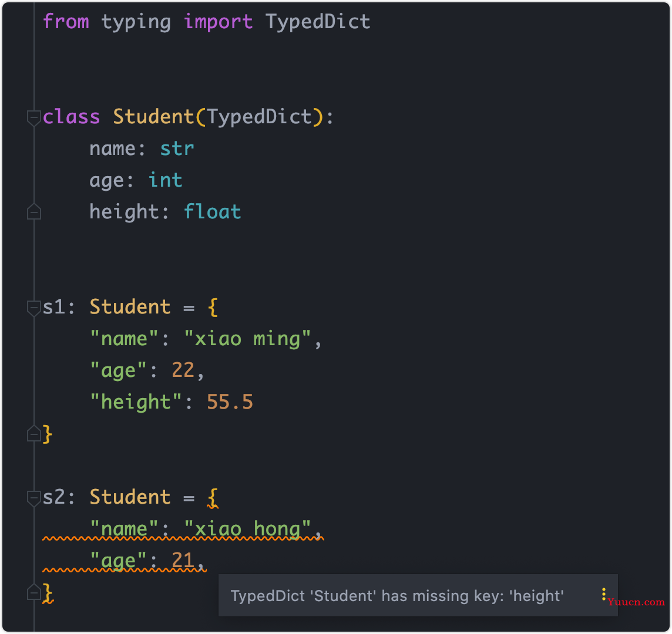Click the 'import' keyword

[x=218, y=22]
